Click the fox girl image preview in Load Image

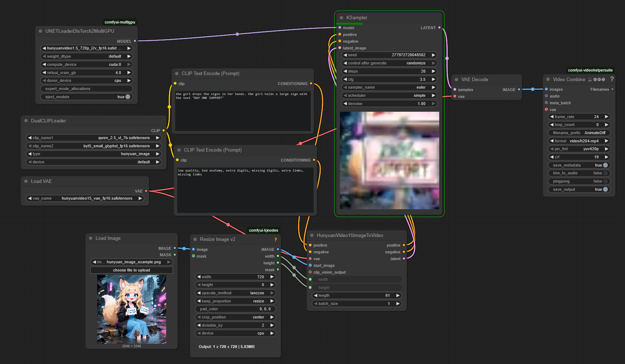tap(132, 309)
